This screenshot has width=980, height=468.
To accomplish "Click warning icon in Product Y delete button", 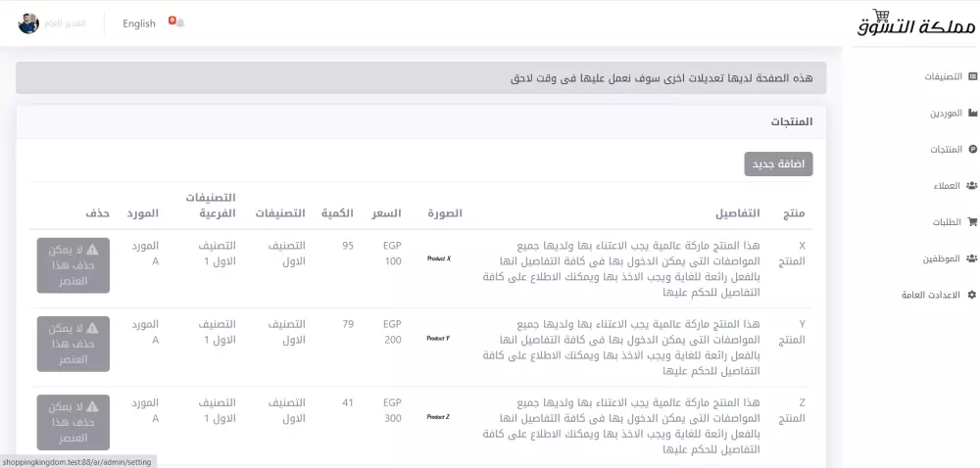I will [x=92, y=328].
